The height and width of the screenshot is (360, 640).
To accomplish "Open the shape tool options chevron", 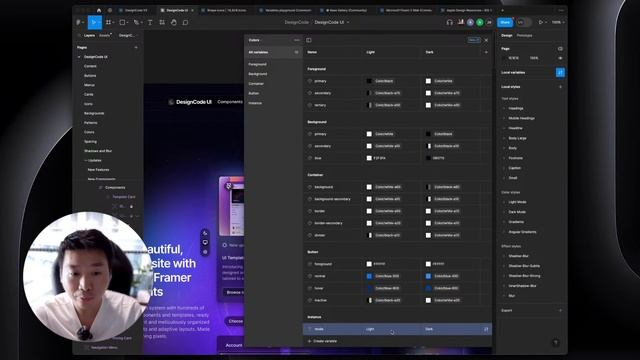I will 127,22.
